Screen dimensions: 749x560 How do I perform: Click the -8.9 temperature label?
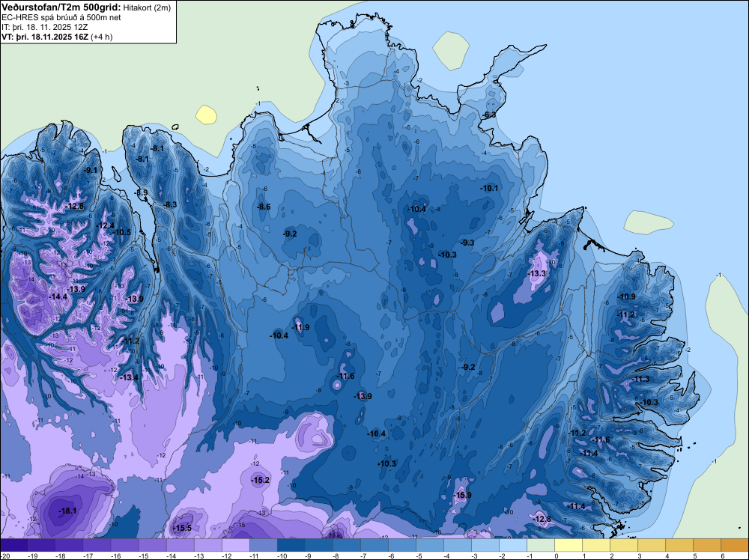tap(142, 192)
